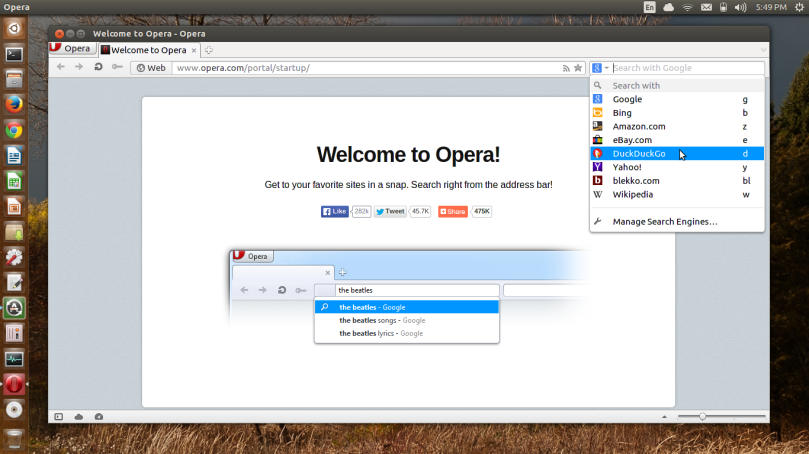The image size is (809, 454).
Task: Click the red Share button
Action: pyautogui.click(x=453, y=212)
